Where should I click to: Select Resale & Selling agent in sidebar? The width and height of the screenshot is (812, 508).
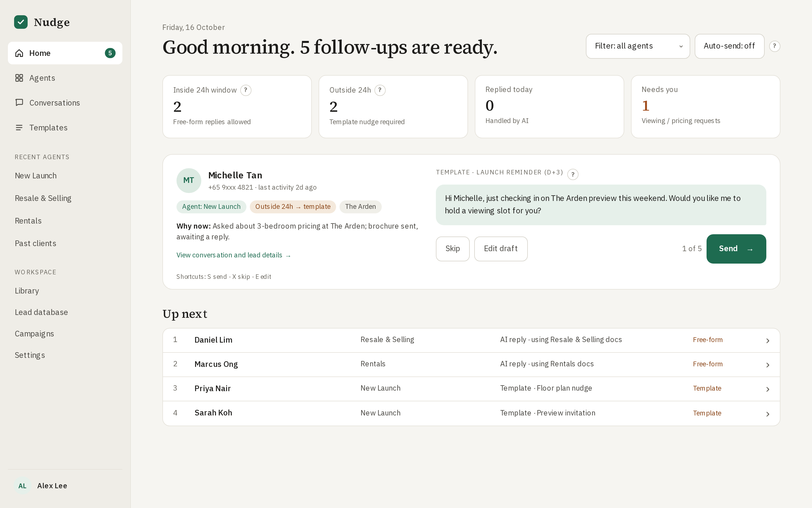[43, 198]
